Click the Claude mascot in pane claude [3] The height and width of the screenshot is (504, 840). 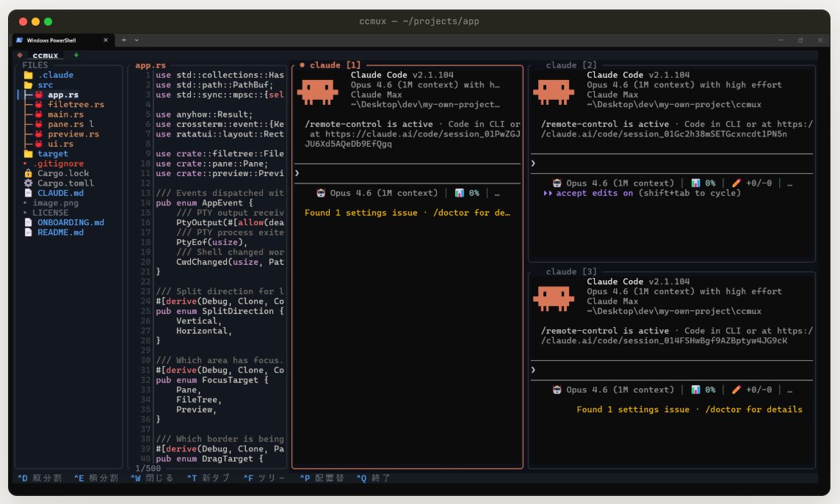click(x=554, y=299)
